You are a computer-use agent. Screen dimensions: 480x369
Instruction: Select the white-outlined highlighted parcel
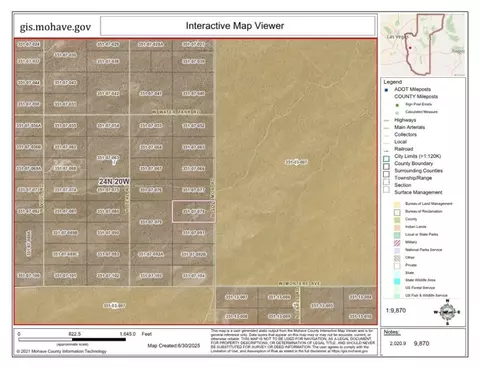[x=194, y=212]
